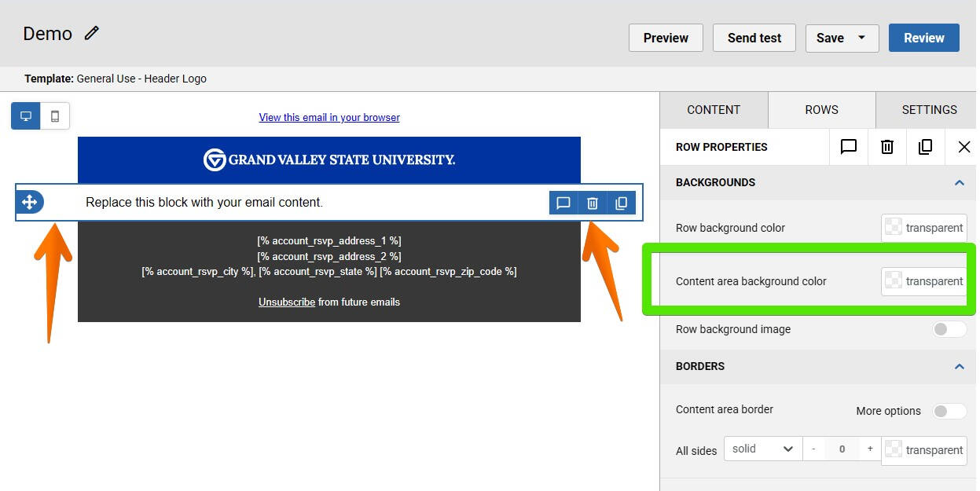This screenshot has height=491, width=980.
Task: Close the Row Properties panel
Action: coord(964,147)
